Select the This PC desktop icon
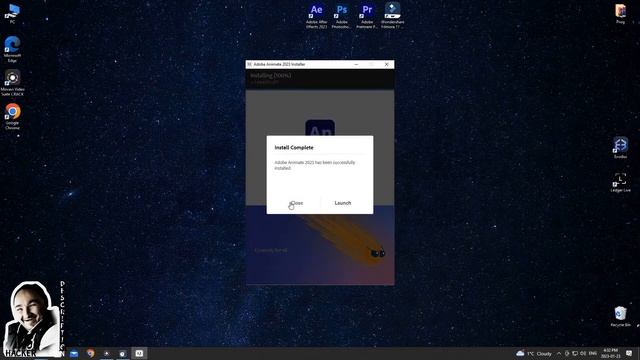The width and height of the screenshot is (640, 360). [12, 13]
